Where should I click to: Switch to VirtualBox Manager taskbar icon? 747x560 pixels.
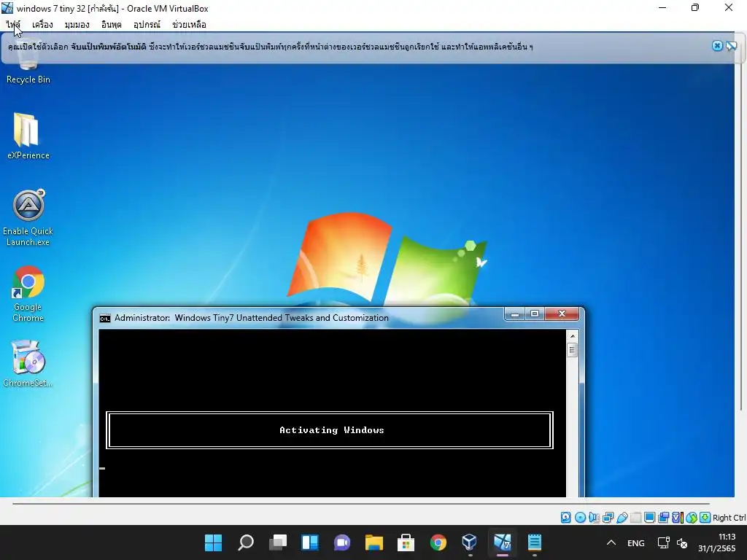coord(470,542)
